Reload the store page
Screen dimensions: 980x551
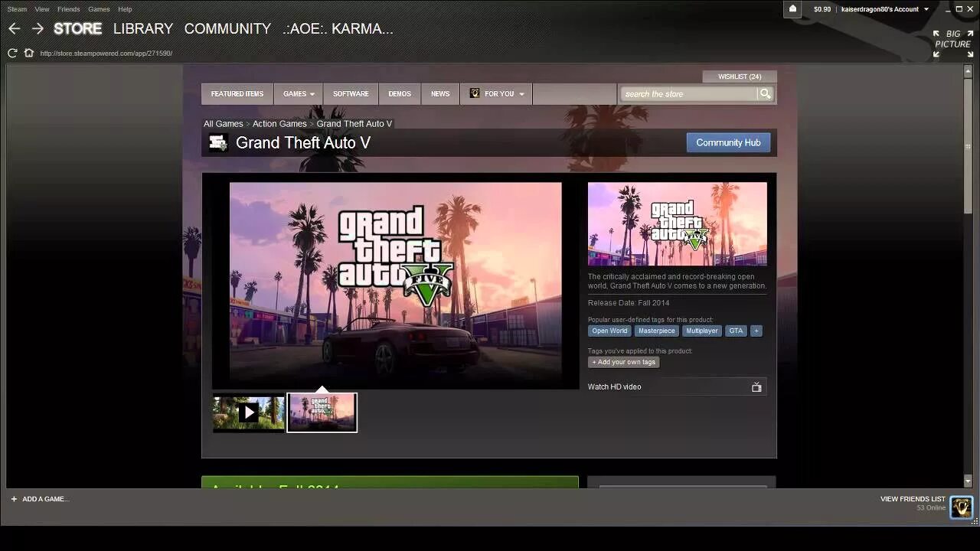tap(12, 53)
